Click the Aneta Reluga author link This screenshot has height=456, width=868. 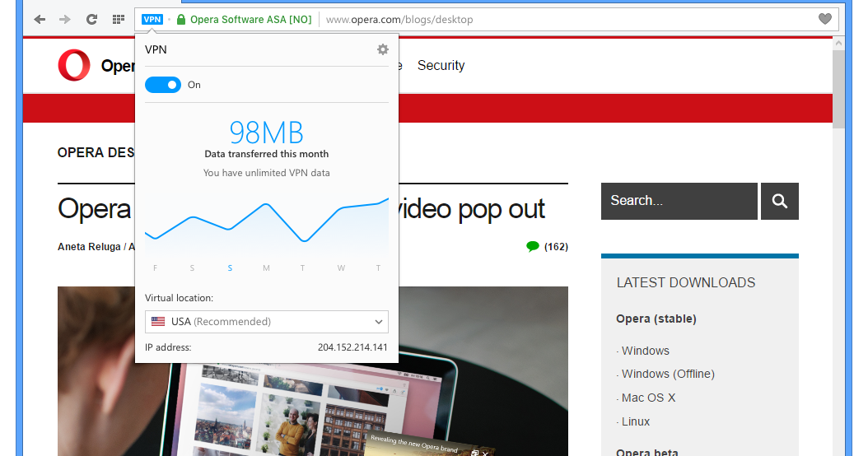(89, 247)
